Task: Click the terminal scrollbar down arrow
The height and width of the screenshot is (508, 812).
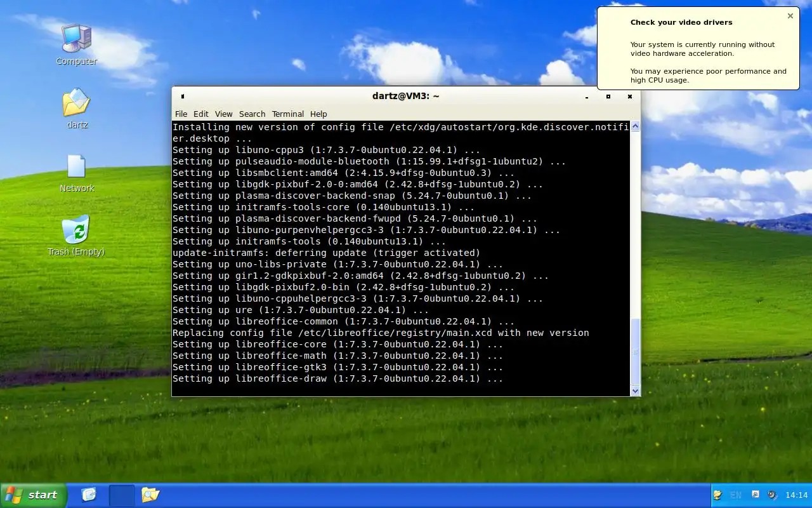Action: coord(635,391)
